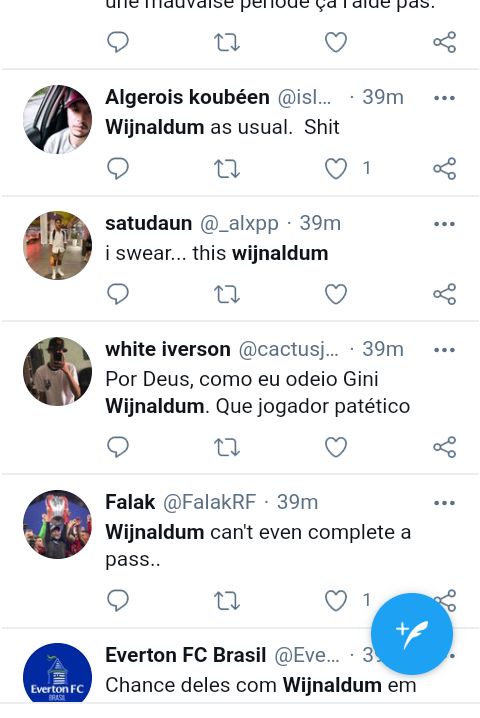Share the top French tweet
480x718 pixels.
[444, 42]
